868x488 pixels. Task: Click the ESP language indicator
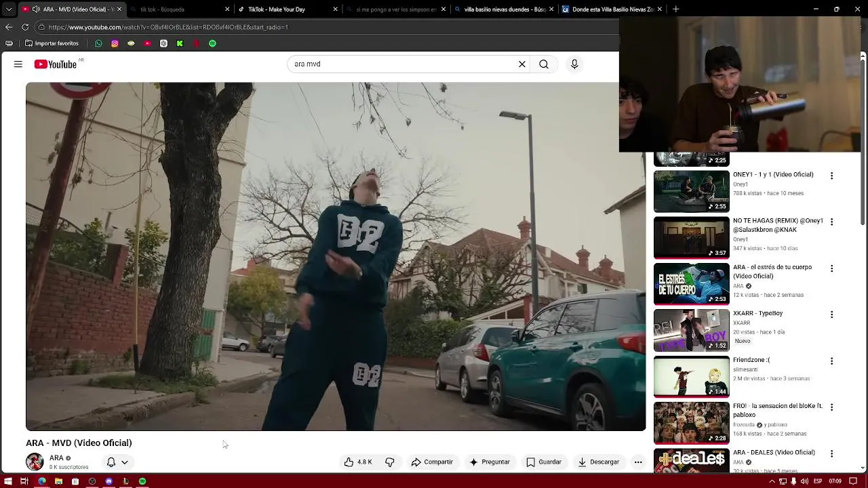(x=818, y=481)
